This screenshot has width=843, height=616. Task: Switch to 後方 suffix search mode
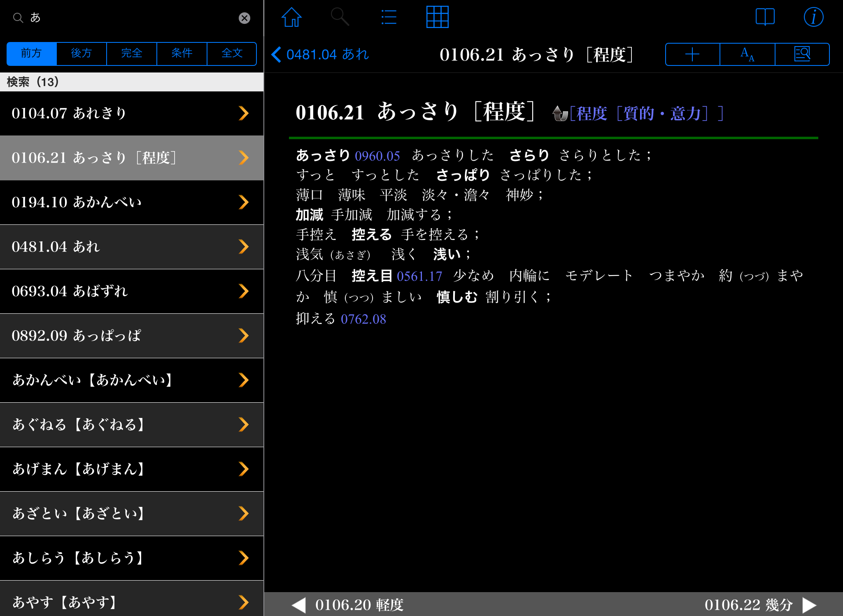[x=82, y=54]
